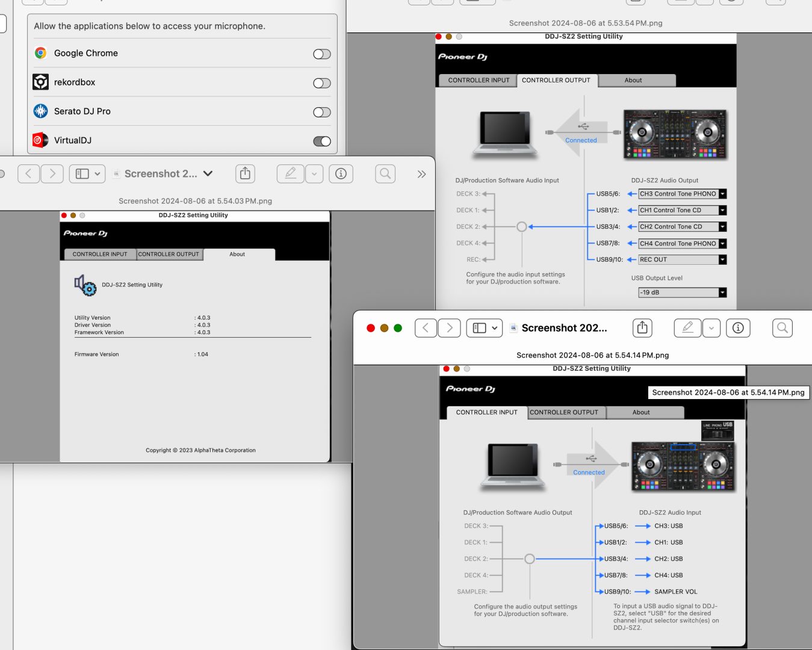Screen dimensions: 812x650
Task: Click 'Connected' status in output screenshot
Action: point(581,140)
